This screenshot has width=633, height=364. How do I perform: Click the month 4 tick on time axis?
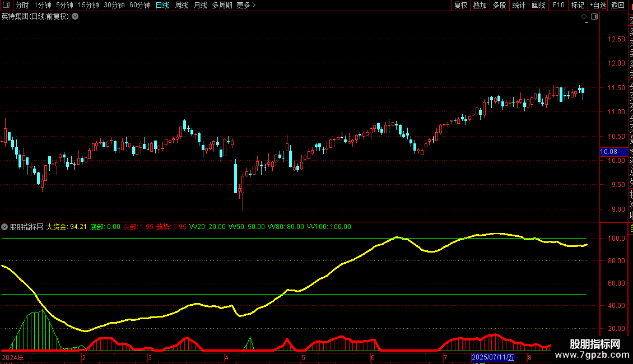(226, 357)
